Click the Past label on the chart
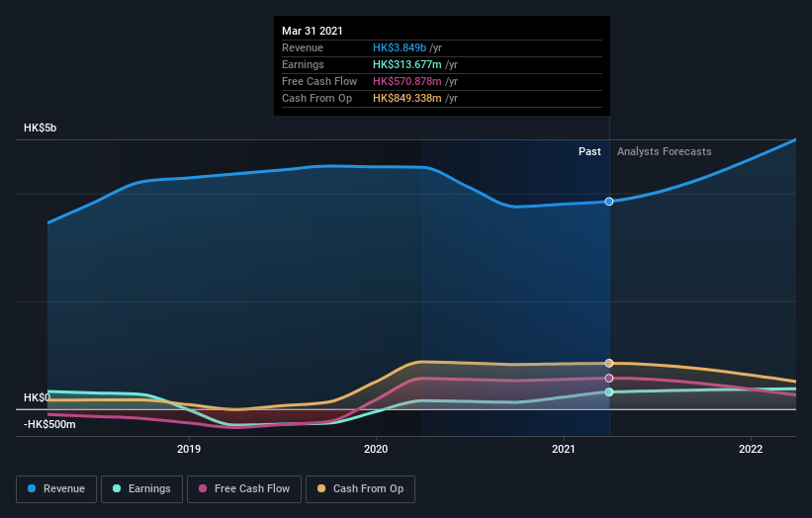This screenshot has height=518, width=812. click(x=589, y=151)
